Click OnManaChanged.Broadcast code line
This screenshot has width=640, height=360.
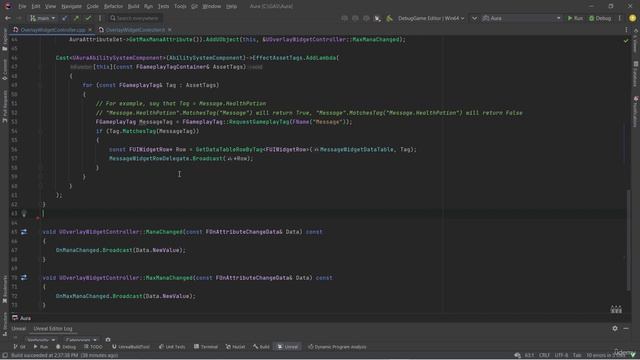[x=120, y=250]
